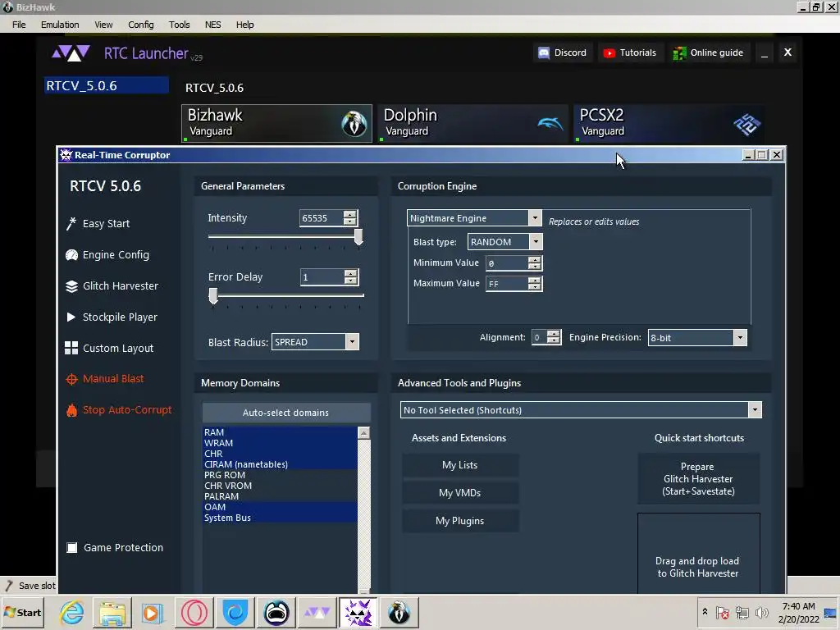Select PALRAM memory domain

pyautogui.click(x=280, y=496)
